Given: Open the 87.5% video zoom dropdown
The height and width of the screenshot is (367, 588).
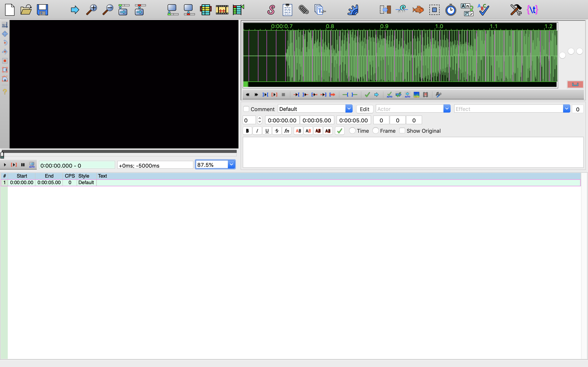Looking at the screenshot, I should tap(231, 165).
